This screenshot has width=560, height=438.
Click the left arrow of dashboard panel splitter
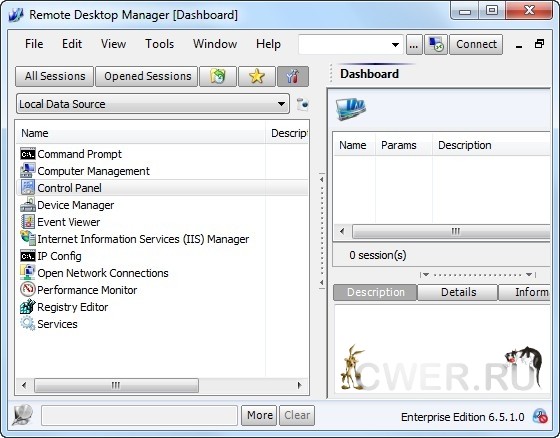click(425, 274)
